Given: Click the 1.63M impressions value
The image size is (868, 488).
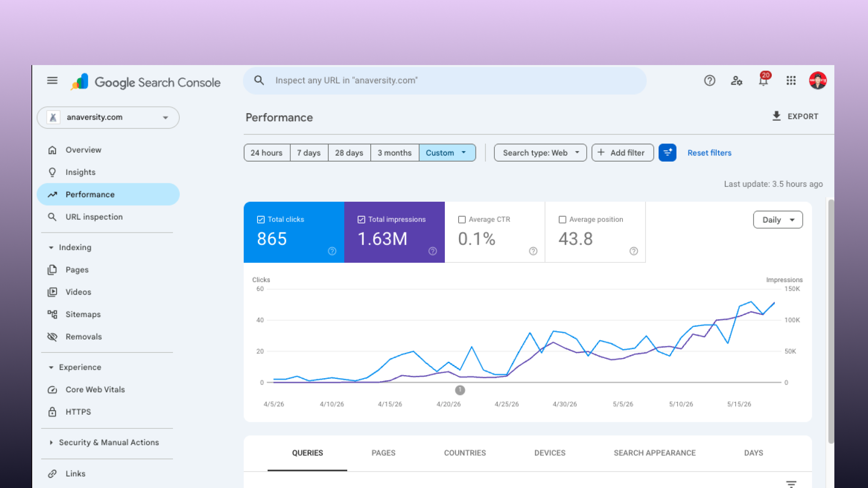Looking at the screenshot, I should click(x=382, y=239).
